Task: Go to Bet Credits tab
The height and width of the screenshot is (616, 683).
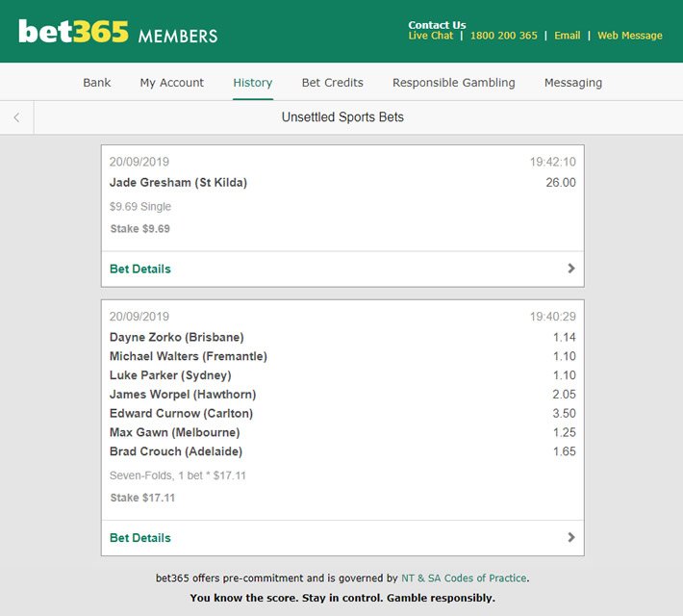Action: 332,83
